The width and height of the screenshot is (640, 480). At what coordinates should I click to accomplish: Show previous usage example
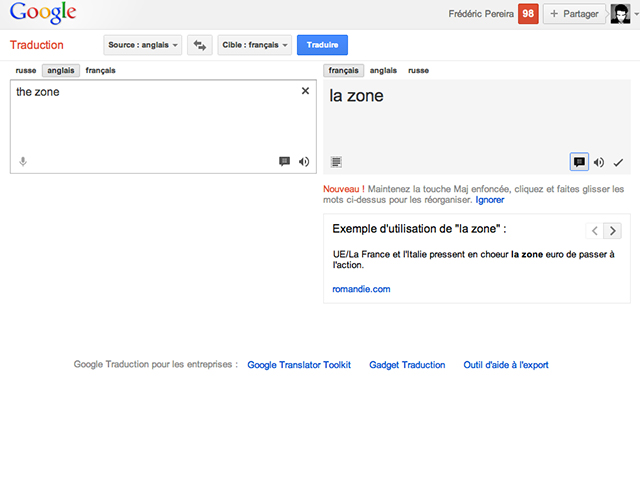pos(595,231)
